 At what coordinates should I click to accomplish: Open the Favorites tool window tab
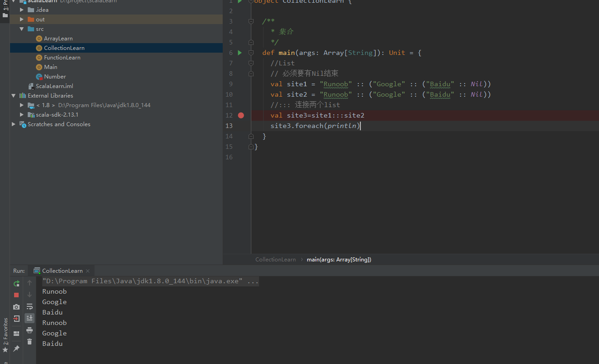click(5, 335)
